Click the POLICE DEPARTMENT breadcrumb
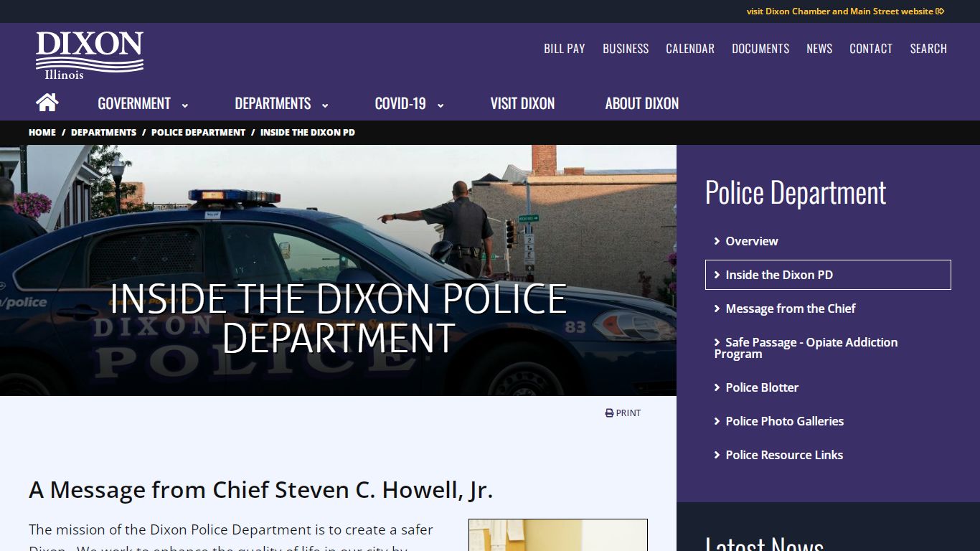Viewport: 980px width, 551px height. 198,133
